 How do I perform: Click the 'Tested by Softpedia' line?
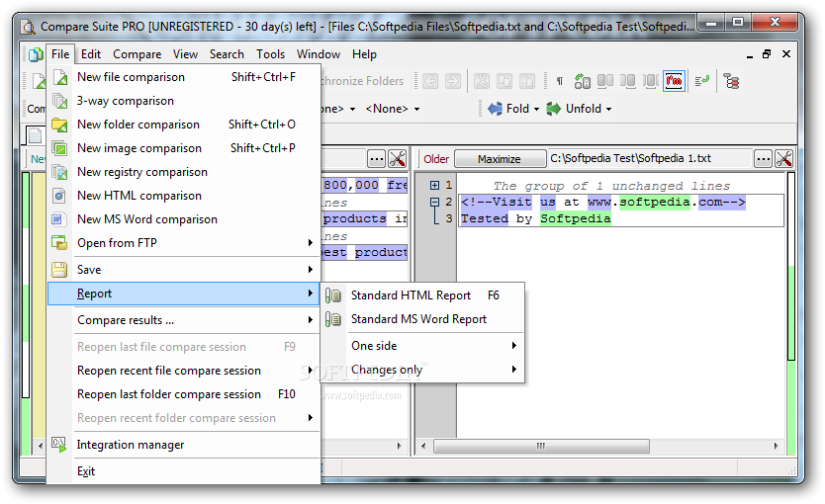click(x=535, y=218)
